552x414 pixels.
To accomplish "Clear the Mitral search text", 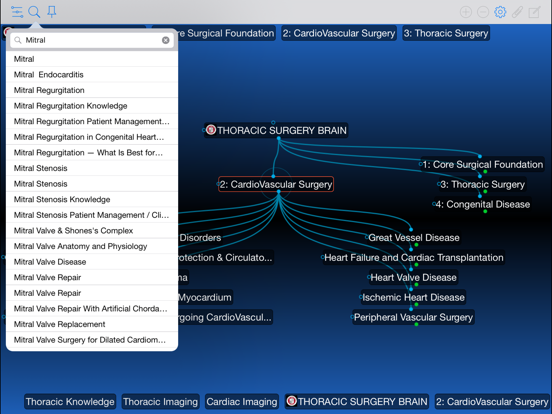I will (x=165, y=40).
